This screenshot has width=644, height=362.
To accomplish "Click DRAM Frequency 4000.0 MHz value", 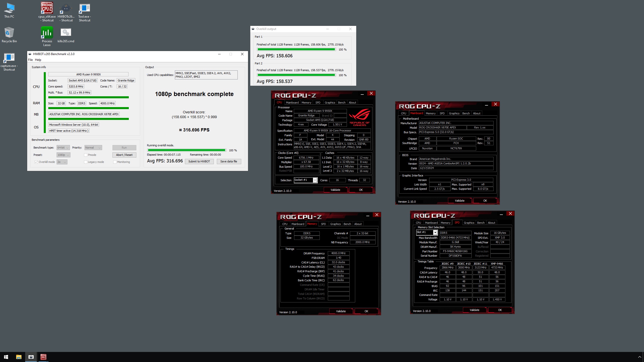I will tap(338, 253).
